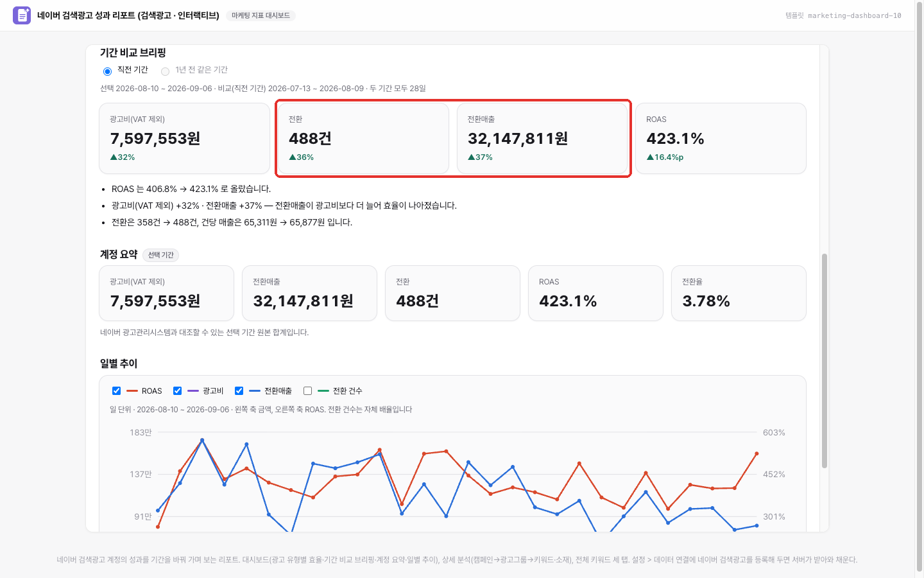Enable the 전환 건수 series checkbox
This screenshot has height=578, width=924.
pyautogui.click(x=307, y=390)
